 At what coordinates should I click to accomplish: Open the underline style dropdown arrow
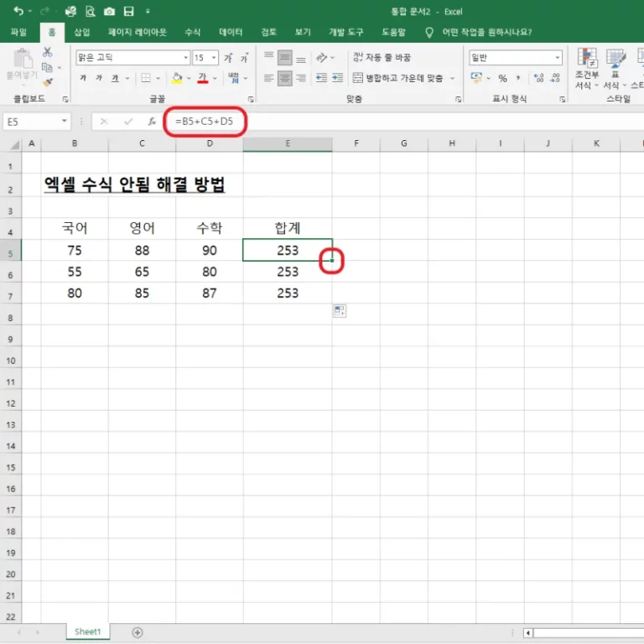[127, 78]
